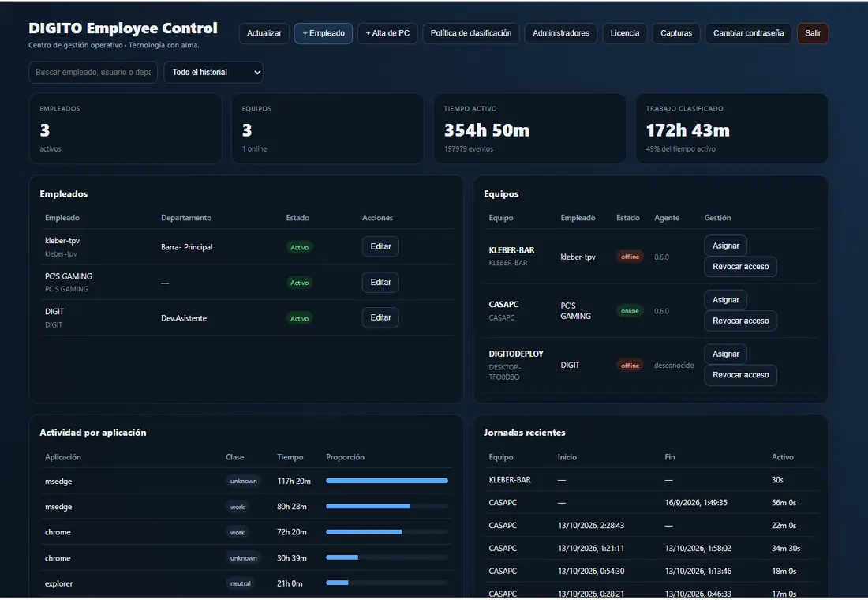Revoke access for KLEBER-BAR computer
Screen dimensions: 868x600
(x=740, y=267)
